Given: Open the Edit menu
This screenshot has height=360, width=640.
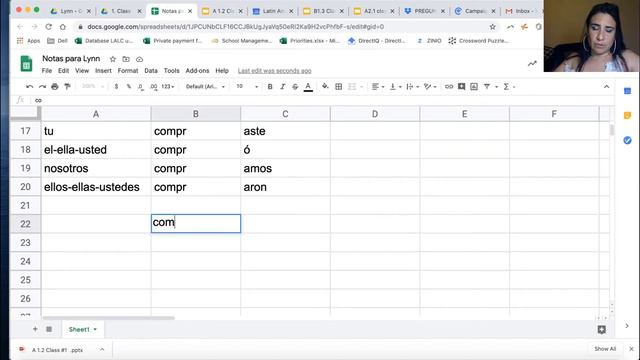Looking at the screenshot, I should point(63,71).
